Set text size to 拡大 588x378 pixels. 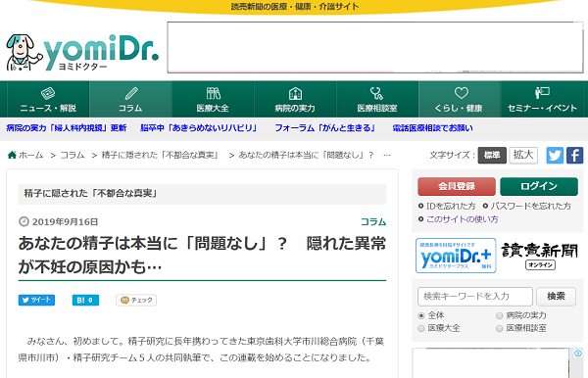click(523, 155)
